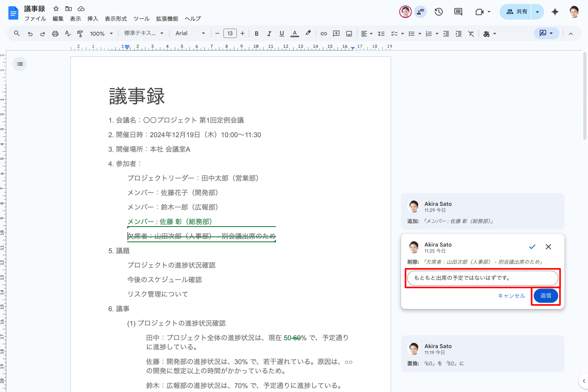Check cloud save status icon

[81, 9]
